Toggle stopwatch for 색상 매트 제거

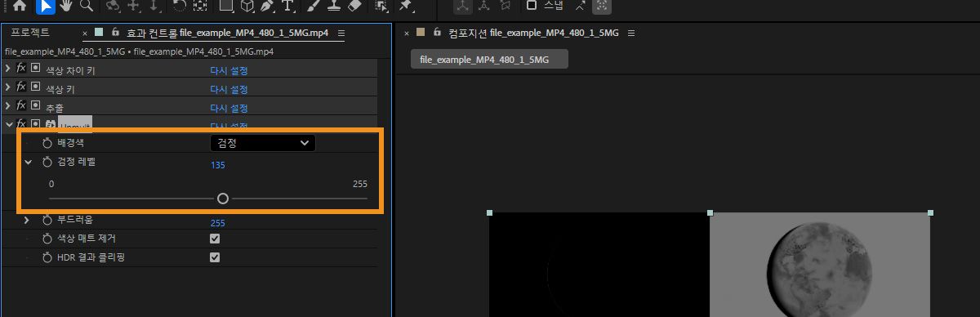click(47, 239)
